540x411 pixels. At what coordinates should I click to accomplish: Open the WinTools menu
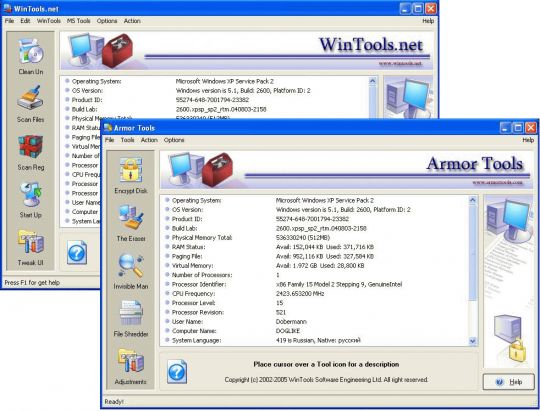49,21
